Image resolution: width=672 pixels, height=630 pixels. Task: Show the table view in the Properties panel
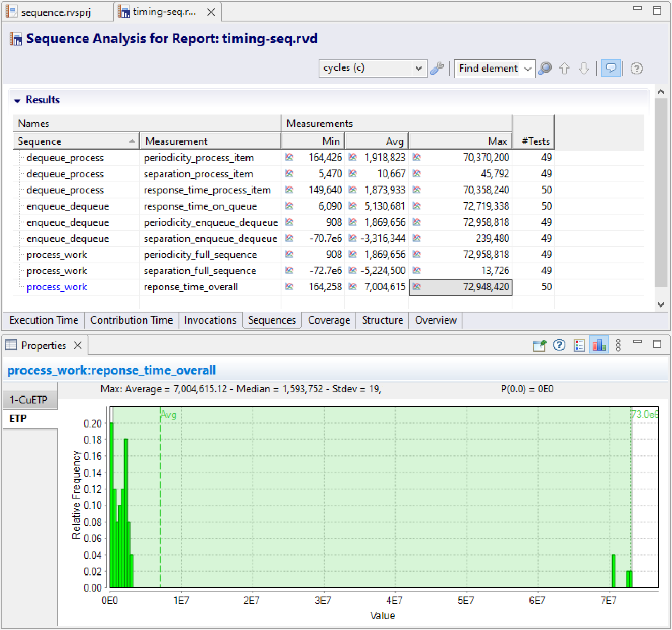coord(579,345)
